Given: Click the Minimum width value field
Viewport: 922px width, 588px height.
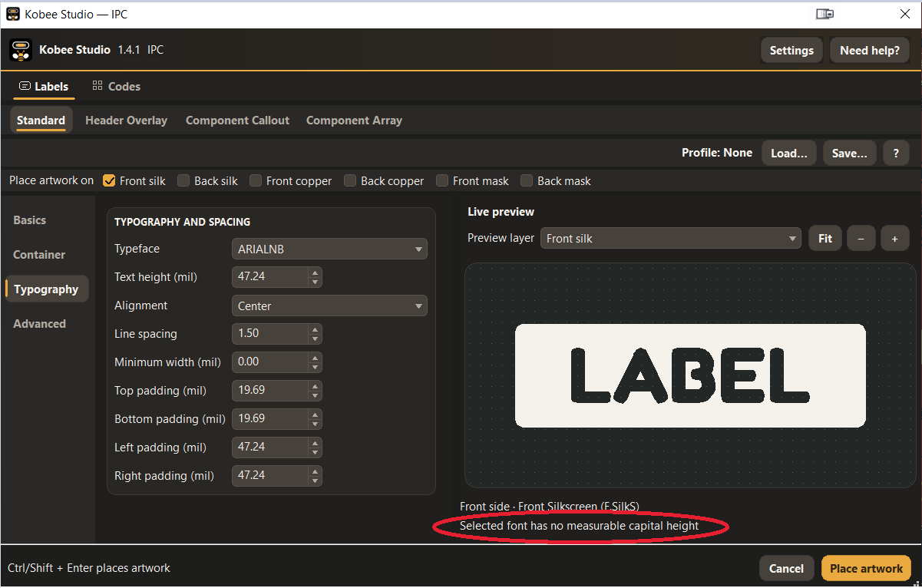Looking at the screenshot, I should (x=270, y=362).
